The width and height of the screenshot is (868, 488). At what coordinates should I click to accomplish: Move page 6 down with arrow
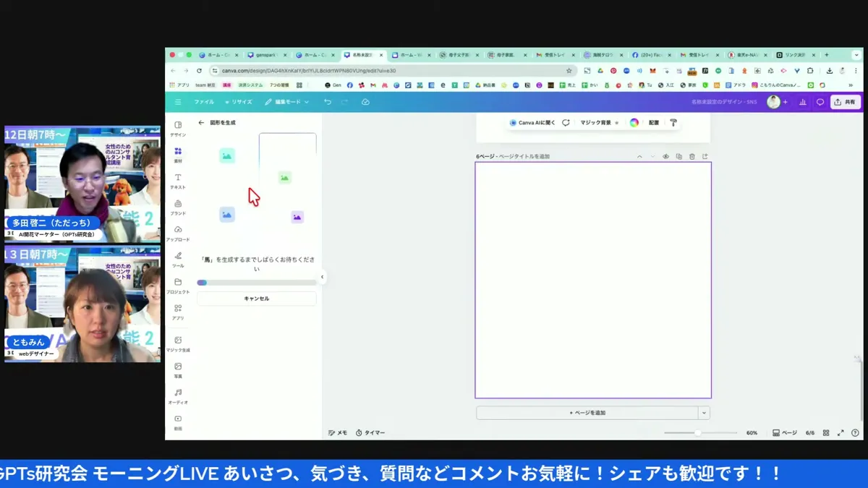click(652, 156)
